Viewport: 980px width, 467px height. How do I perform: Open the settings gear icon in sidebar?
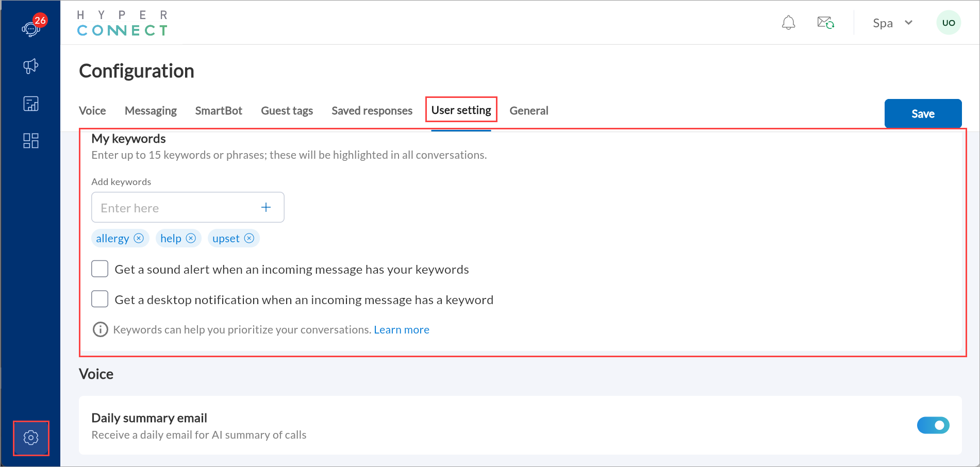pos(31,438)
